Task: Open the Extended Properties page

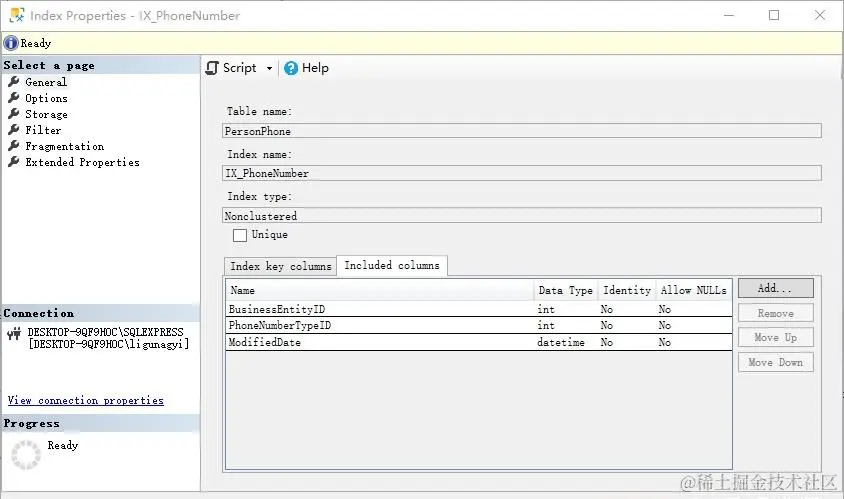Action: pyautogui.click(x=82, y=162)
